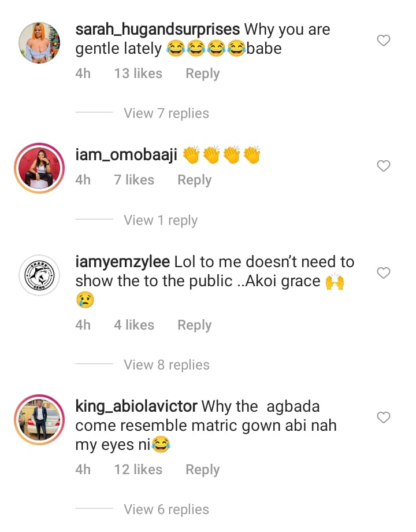This screenshot has width=416, height=532.
Task: Reply to iamyemzylee's comment
Action: coord(194,326)
